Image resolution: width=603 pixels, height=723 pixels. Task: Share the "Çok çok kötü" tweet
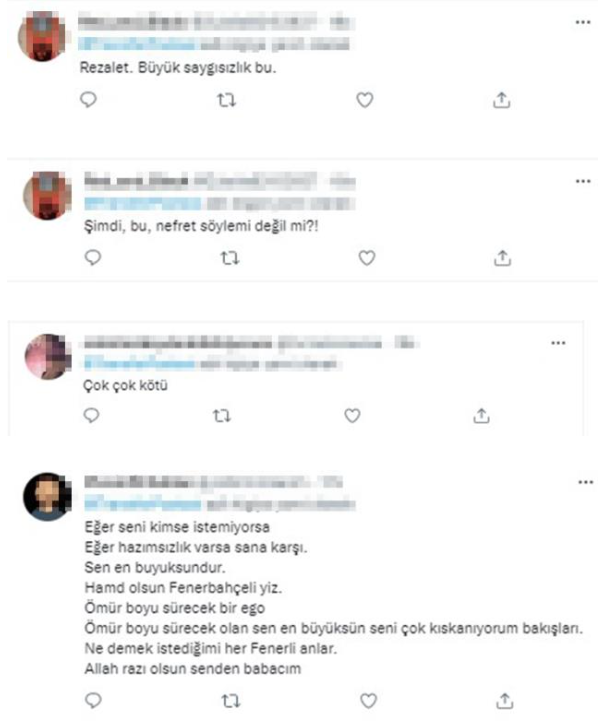pos(481,416)
